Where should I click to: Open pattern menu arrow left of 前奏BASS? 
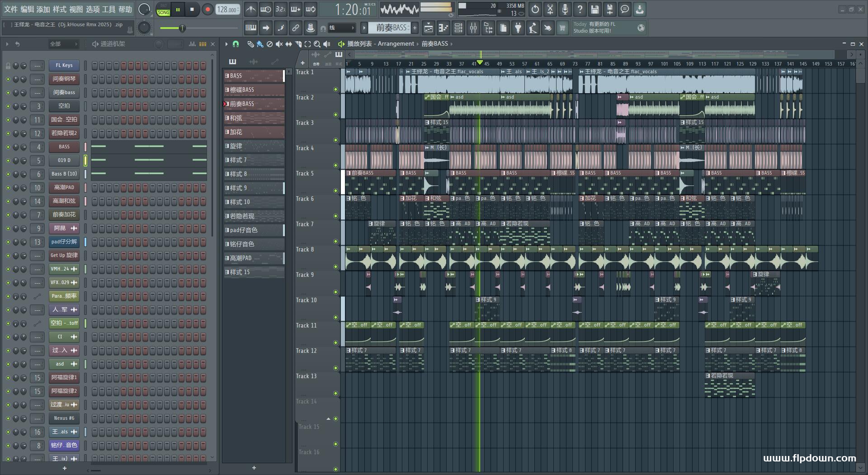pos(364,28)
